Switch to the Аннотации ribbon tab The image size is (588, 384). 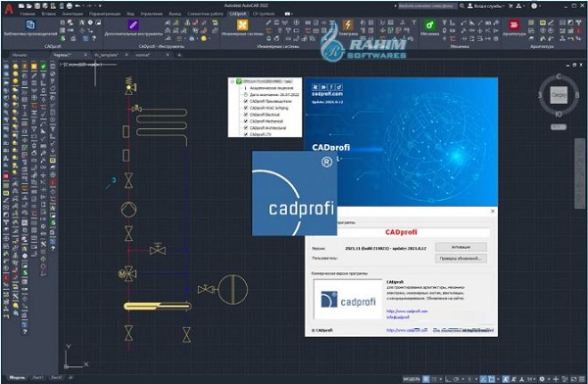tap(73, 14)
